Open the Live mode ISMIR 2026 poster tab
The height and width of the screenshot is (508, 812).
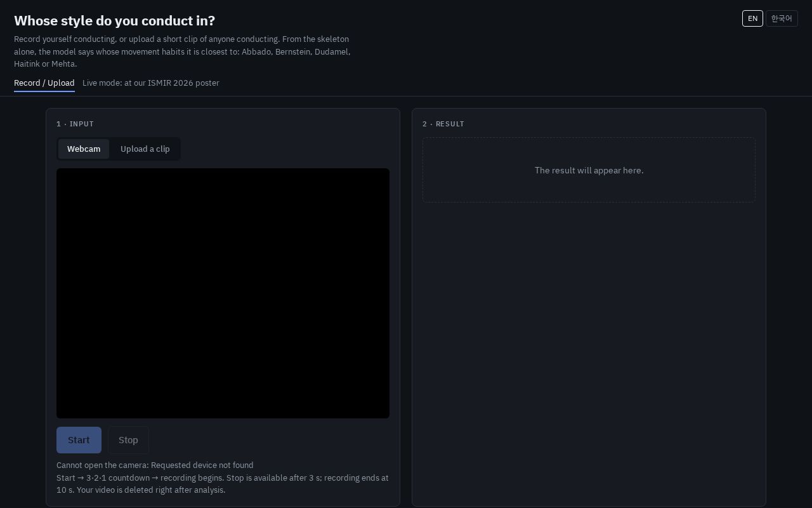tap(151, 83)
